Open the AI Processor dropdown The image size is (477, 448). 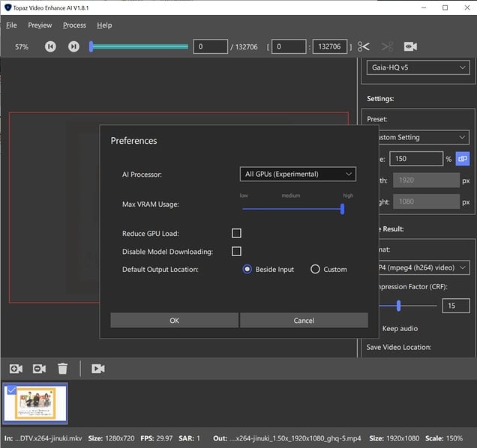pyautogui.click(x=297, y=174)
